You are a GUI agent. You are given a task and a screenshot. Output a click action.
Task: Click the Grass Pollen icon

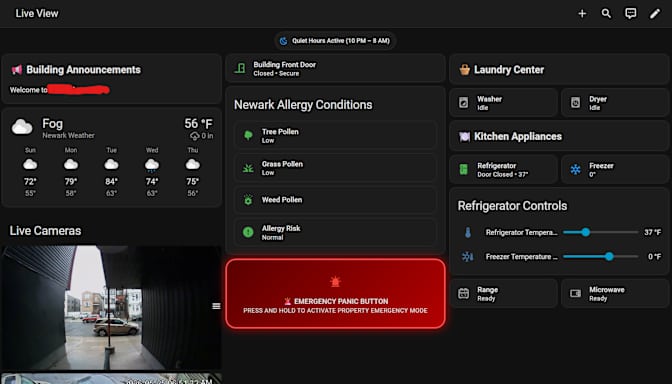[x=248, y=168]
